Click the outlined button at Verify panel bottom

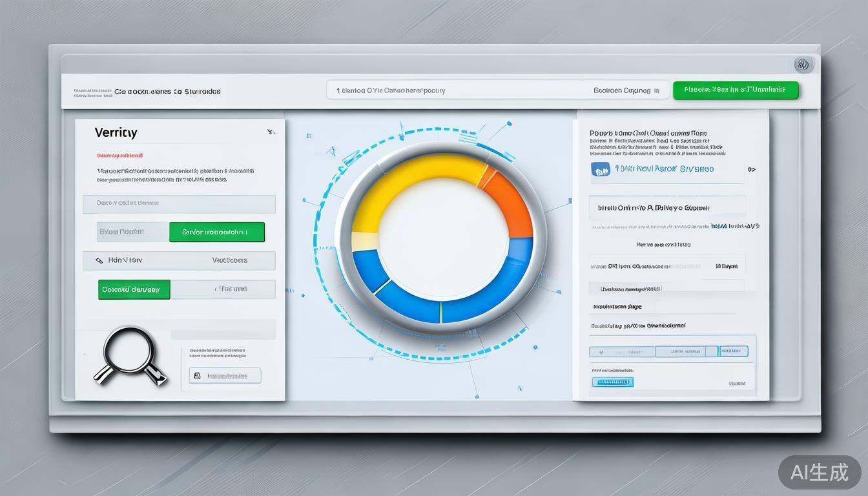[225, 375]
